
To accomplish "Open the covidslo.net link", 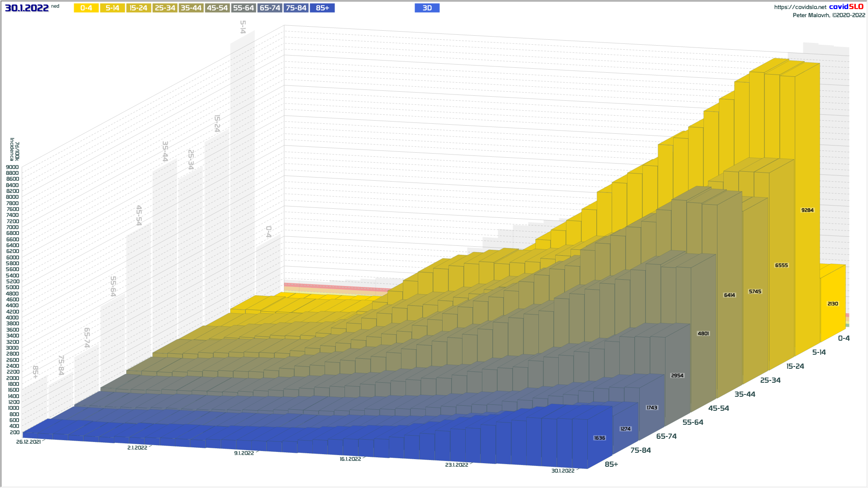I will click(x=800, y=7).
